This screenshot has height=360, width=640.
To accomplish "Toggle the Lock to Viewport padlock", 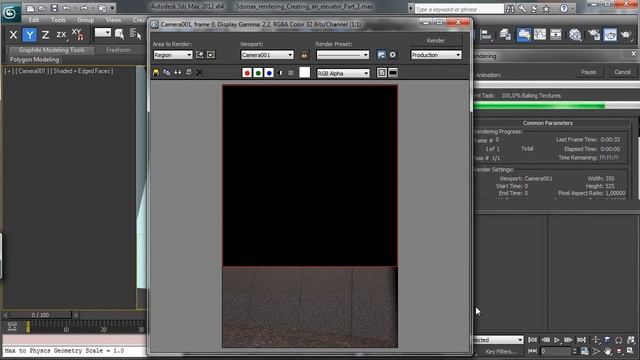I will [x=304, y=55].
